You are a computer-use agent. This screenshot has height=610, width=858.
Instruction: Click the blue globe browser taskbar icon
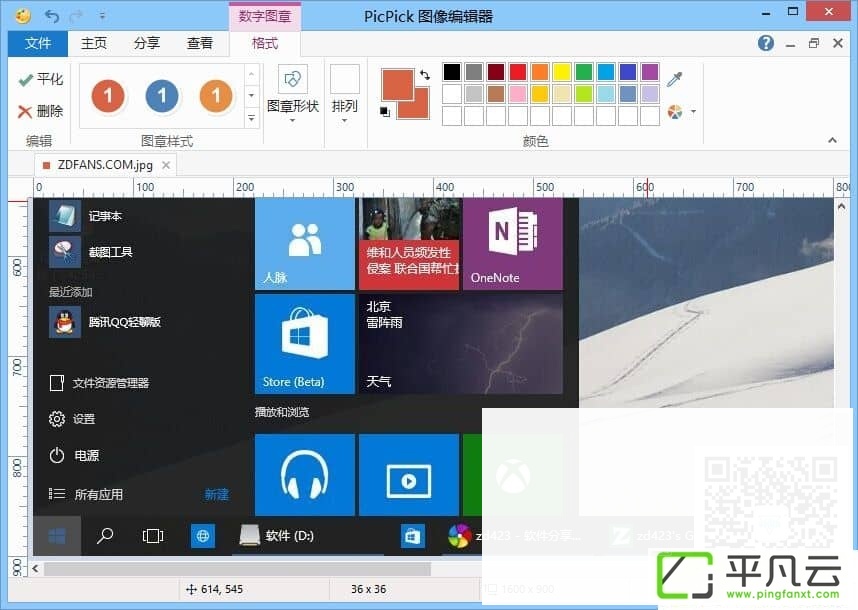tap(202, 536)
